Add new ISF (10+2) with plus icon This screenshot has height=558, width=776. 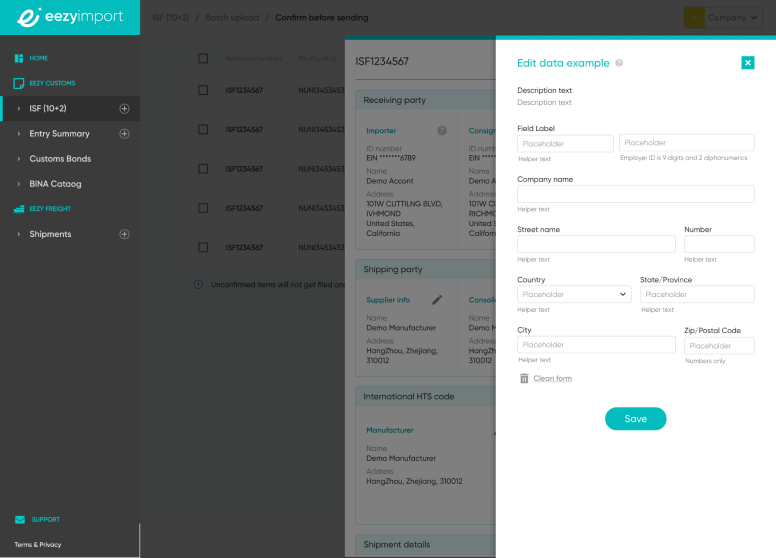[x=124, y=108]
